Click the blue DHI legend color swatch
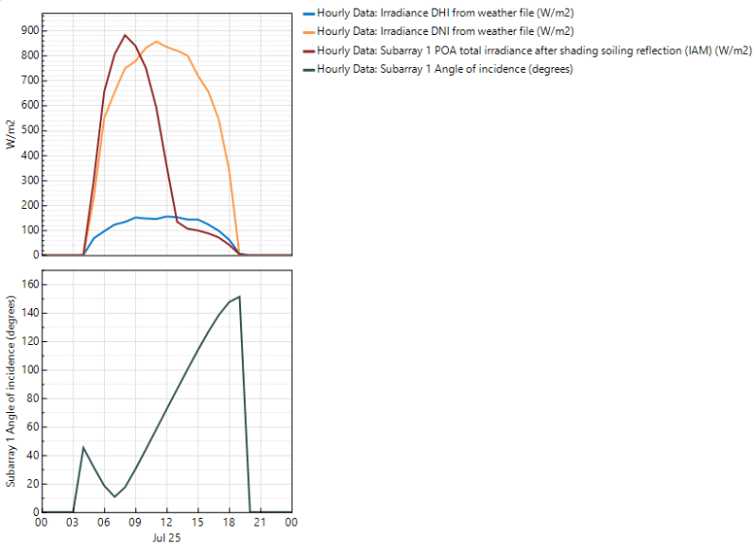This screenshot has height=551, width=756. (308, 14)
